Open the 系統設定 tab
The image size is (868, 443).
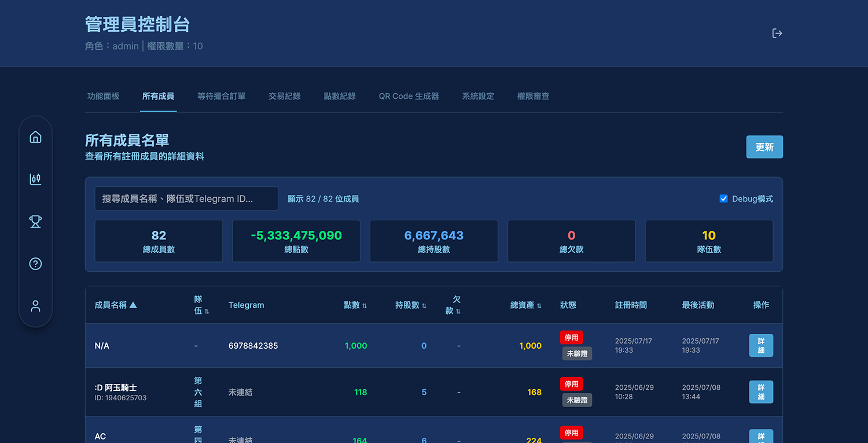pos(478,96)
